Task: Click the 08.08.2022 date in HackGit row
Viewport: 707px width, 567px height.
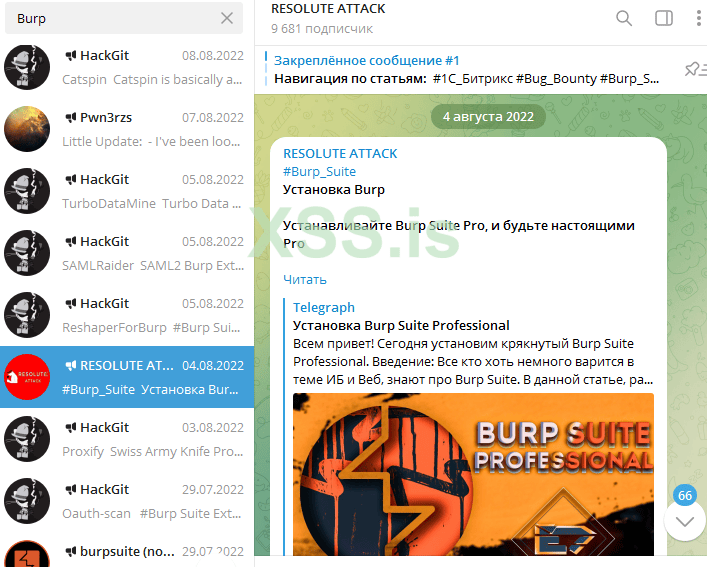Action: tap(213, 55)
